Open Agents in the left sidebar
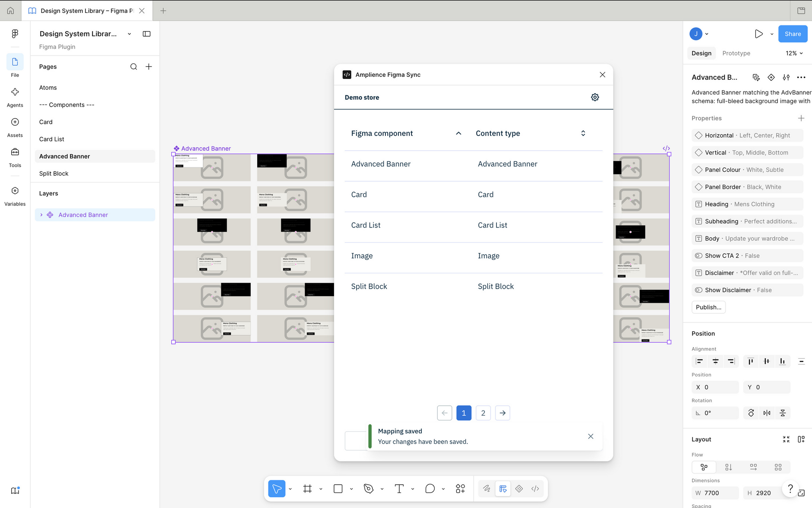812x508 pixels. click(15, 98)
